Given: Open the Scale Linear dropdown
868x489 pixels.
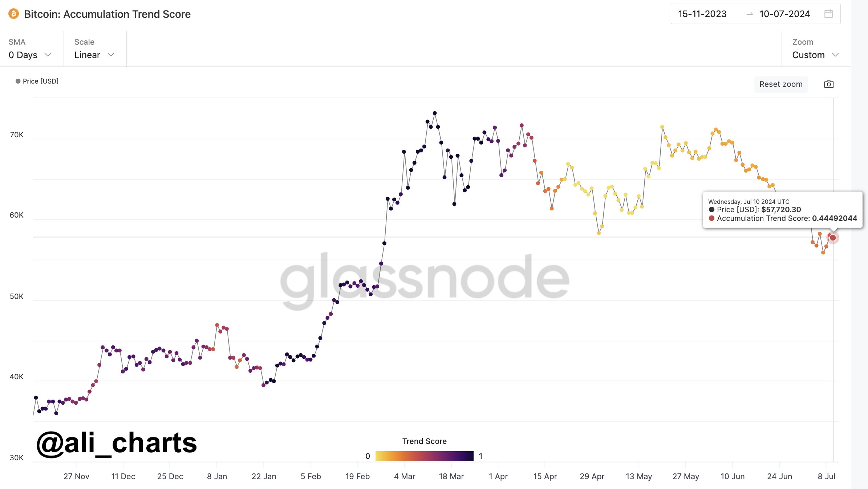Looking at the screenshot, I should pos(94,55).
